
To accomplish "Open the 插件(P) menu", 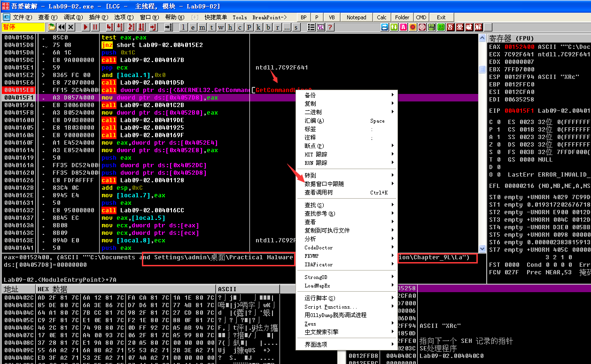I will coord(98,17).
